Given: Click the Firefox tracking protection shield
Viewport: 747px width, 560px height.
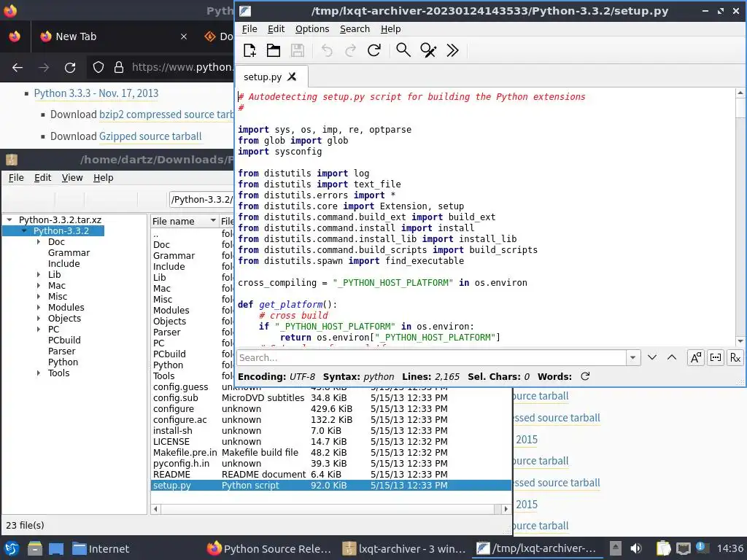Looking at the screenshot, I should click(x=98, y=68).
